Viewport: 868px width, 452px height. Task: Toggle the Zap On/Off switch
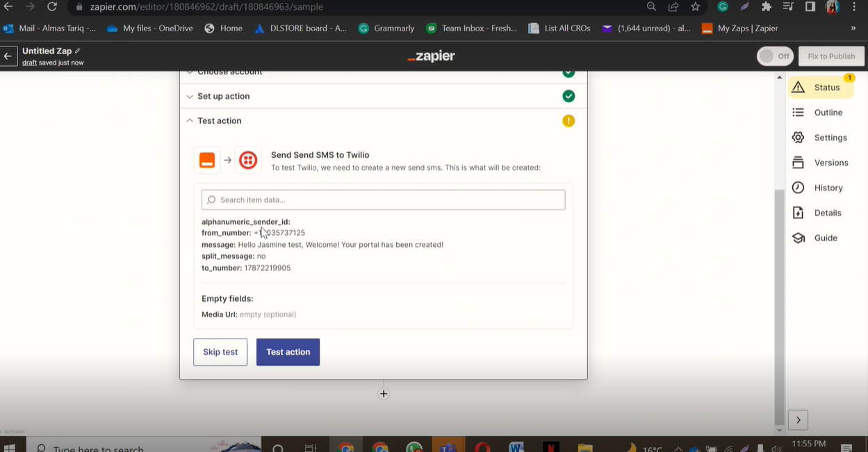coord(775,56)
